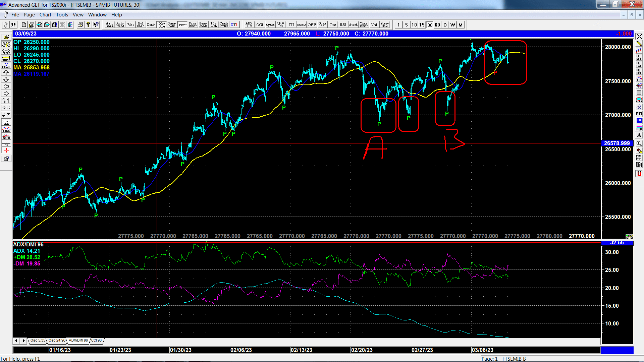Select the Weekly (W) timeframe
This screenshot has width=644, height=362.
453,25
